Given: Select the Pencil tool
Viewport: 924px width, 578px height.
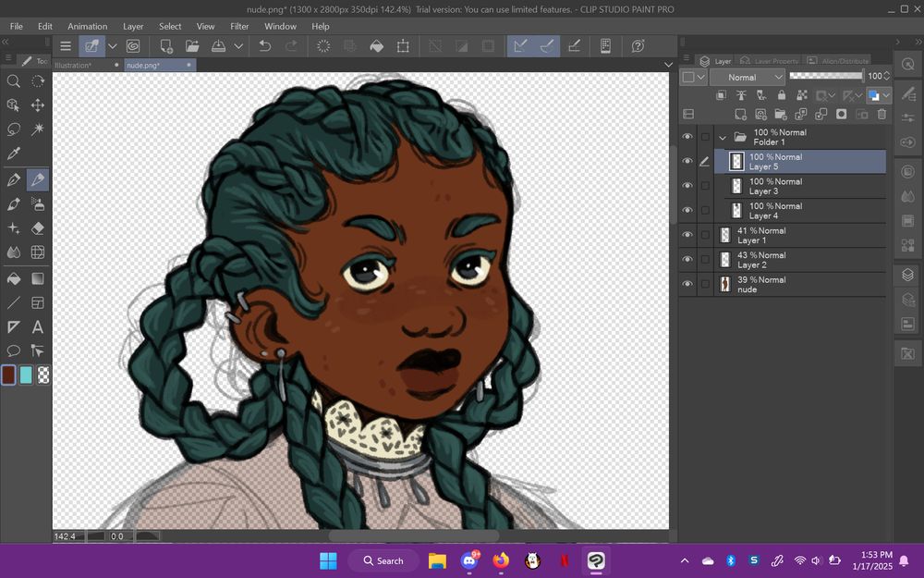Looking at the screenshot, I should (x=38, y=180).
